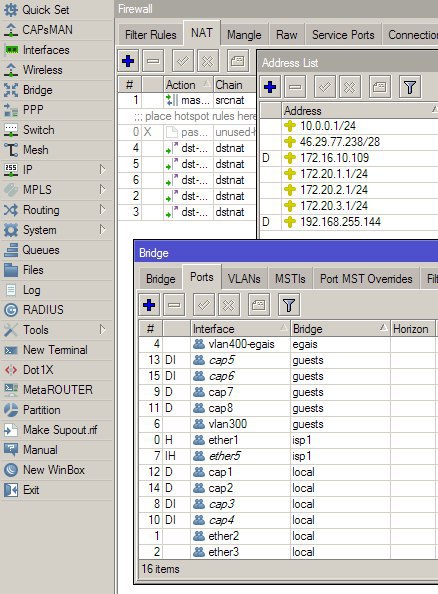Open Quick Set from sidebar
Viewport: 438px width, 594px height.
(x=57, y=10)
